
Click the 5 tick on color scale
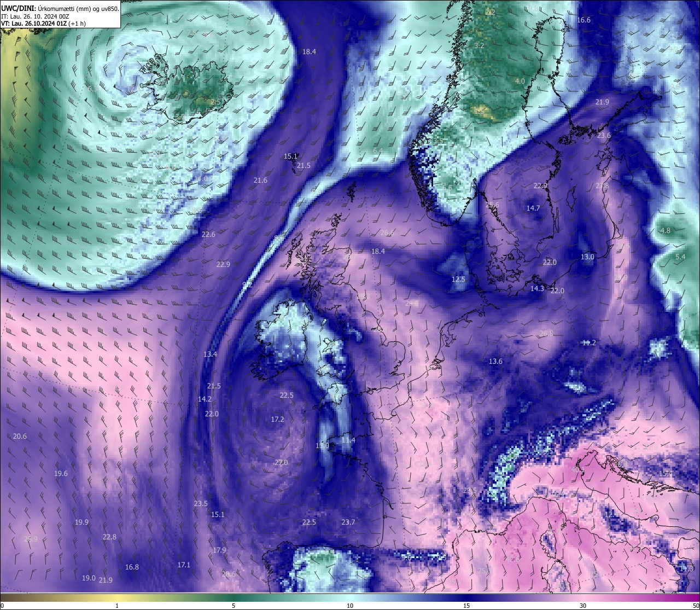(234, 606)
